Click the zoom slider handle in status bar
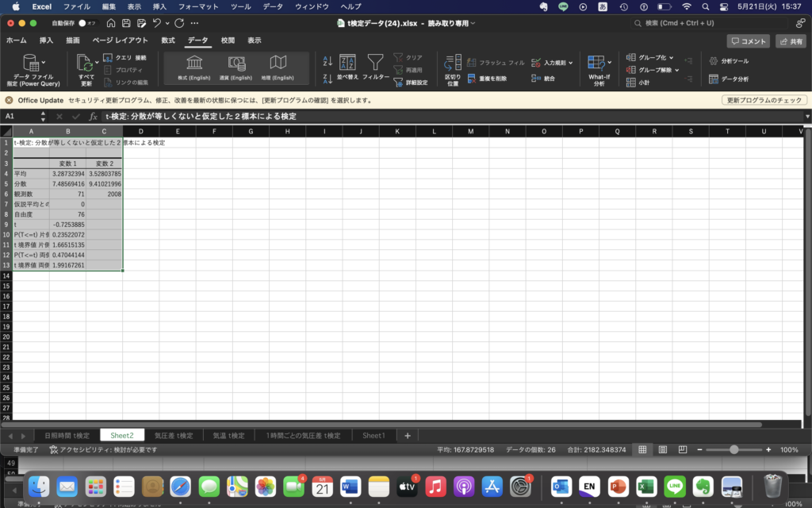The image size is (812, 508). coord(734,449)
